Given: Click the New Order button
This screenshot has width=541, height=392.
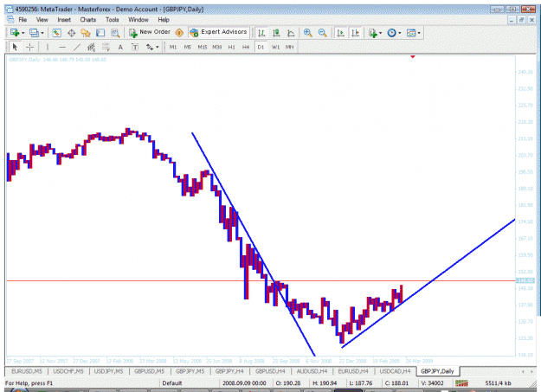Looking at the screenshot, I should [x=150, y=32].
